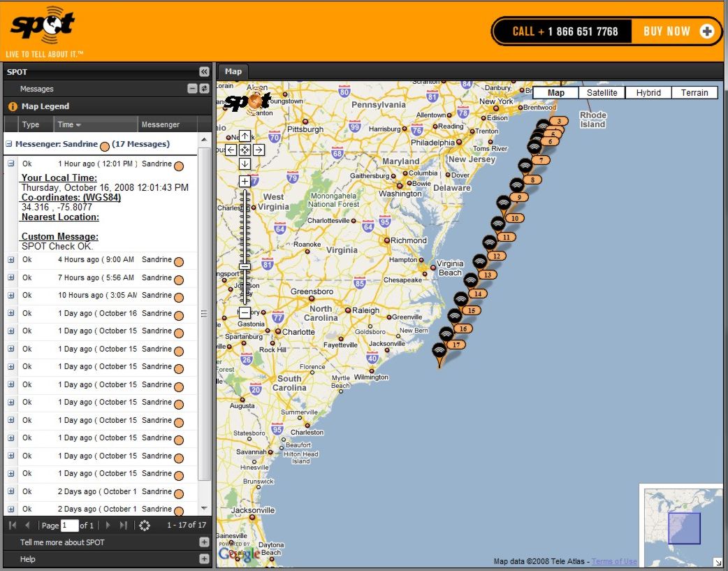
Task: Expand the 7 Hours ago message
Action: (10, 277)
